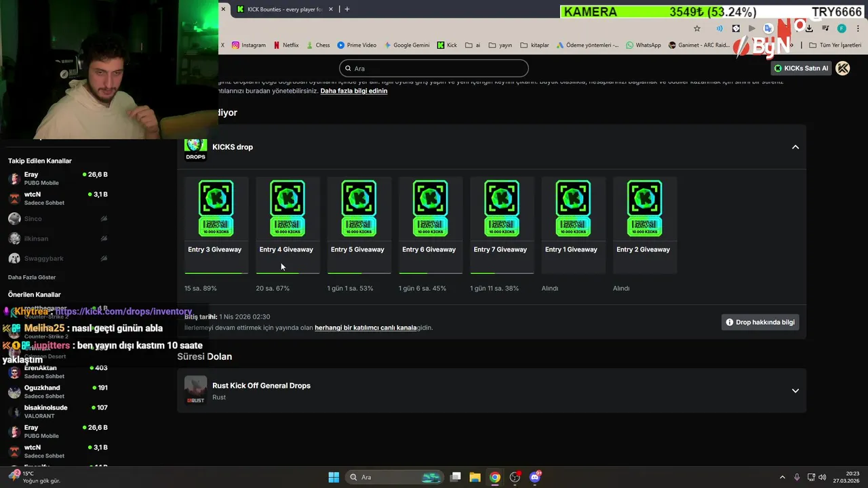Open the Ödeme yöntemleri bookmark
This screenshot has width=868, height=488.
587,45
